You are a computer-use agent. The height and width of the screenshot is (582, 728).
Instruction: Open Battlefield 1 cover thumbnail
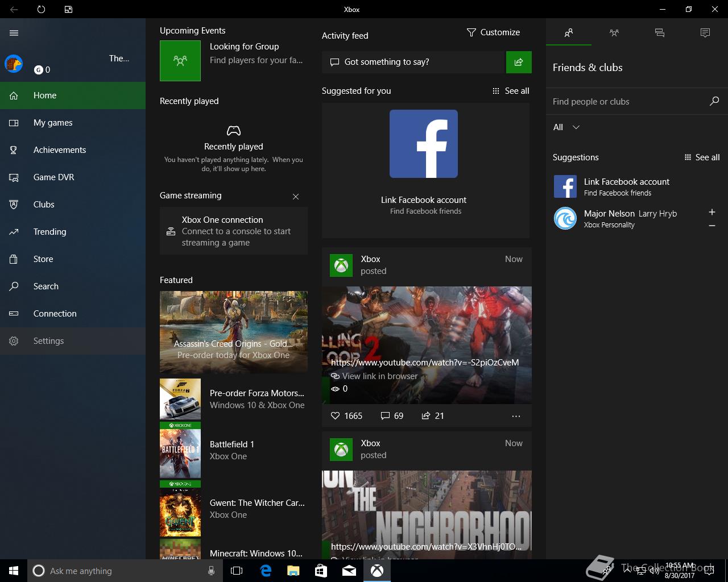pyautogui.click(x=180, y=450)
